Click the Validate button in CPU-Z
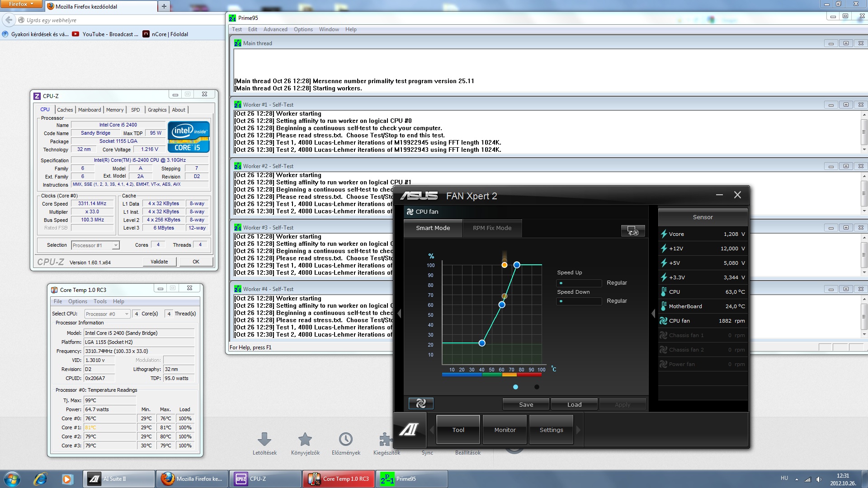The height and width of the screenshot is (488, 868). click(x=159, y=262)
